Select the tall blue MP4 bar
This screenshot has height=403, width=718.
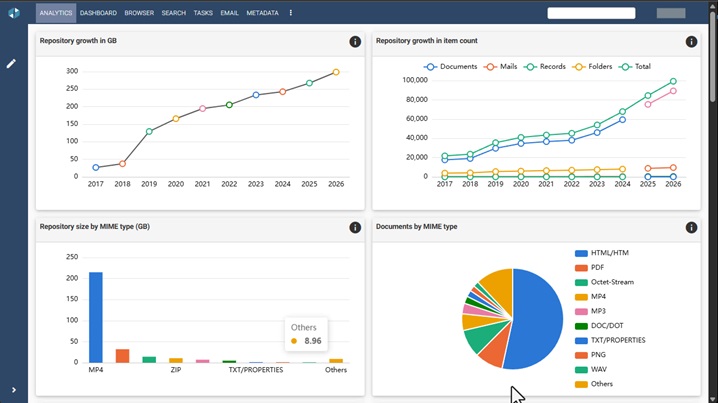coord(96,317)
